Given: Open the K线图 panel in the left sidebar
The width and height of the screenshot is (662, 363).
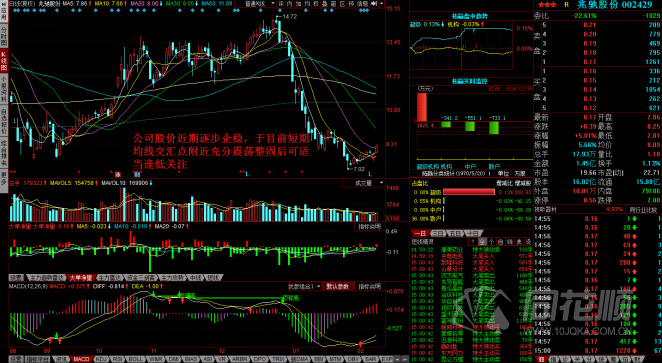Looking at the screenshot, I should (4, 61).
